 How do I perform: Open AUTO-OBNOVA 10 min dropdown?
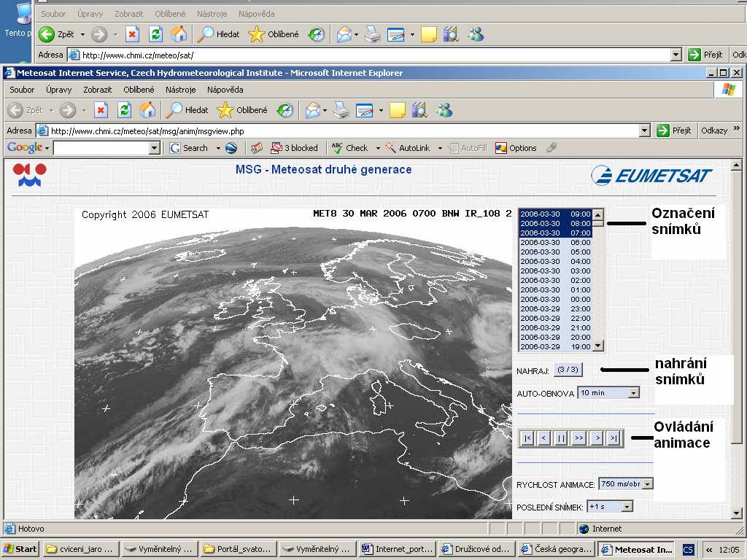tap(633, 393)
